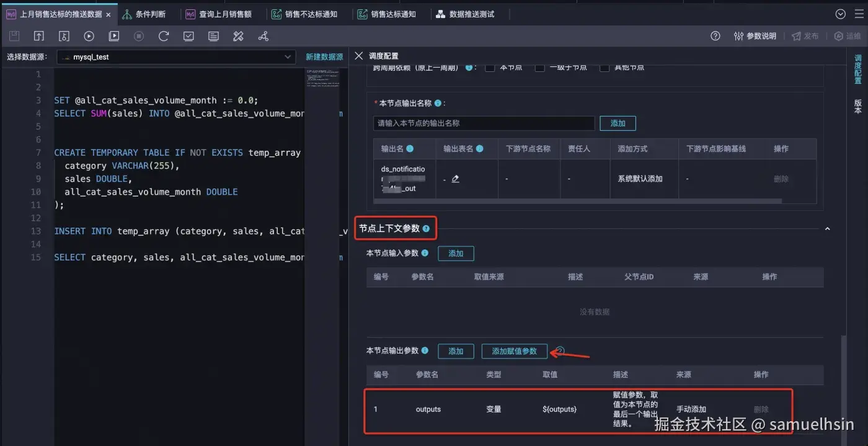Screen dimensions: 868x446
Task: Click info icon beside 本节点输出名称
Action: point(438,103)
